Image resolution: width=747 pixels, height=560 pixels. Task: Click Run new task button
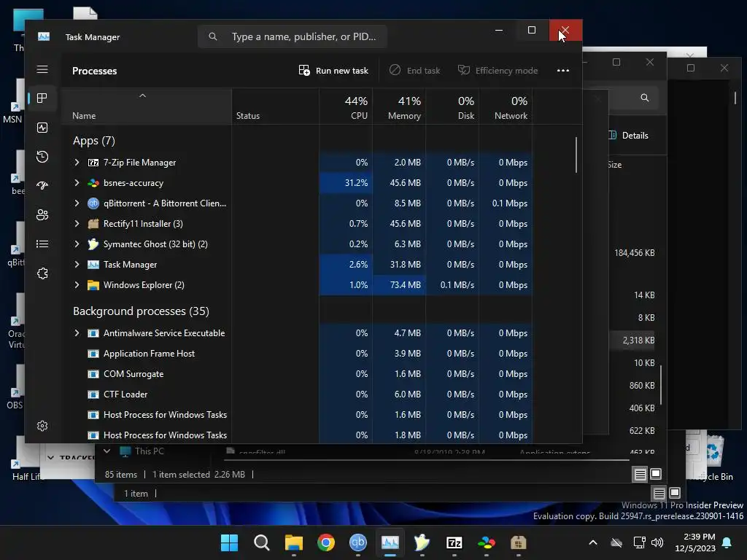point(333,71)
